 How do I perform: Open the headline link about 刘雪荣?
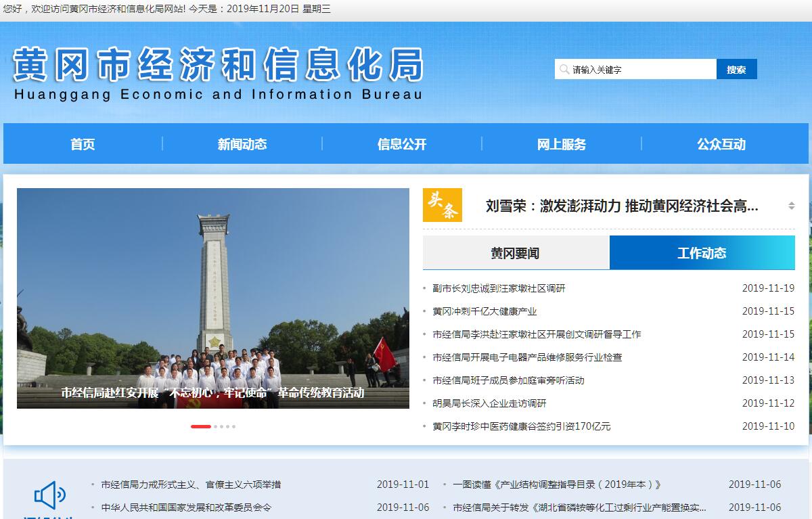[621, 206]
